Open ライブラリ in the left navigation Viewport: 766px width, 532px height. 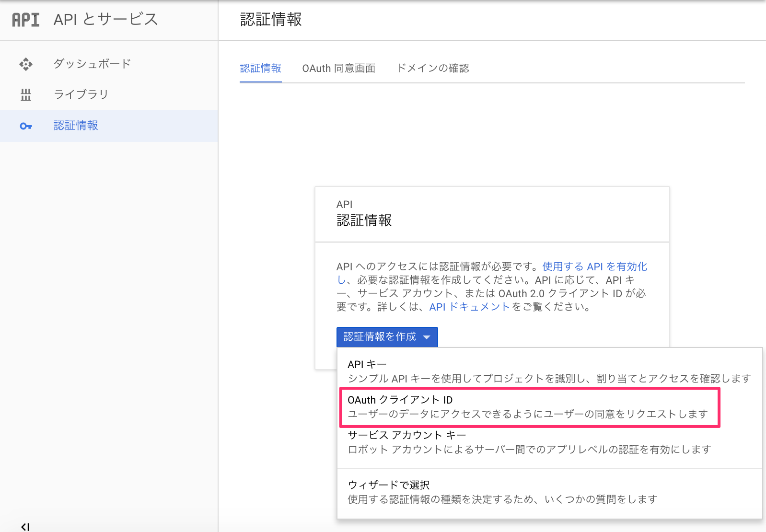coord(81,94)
